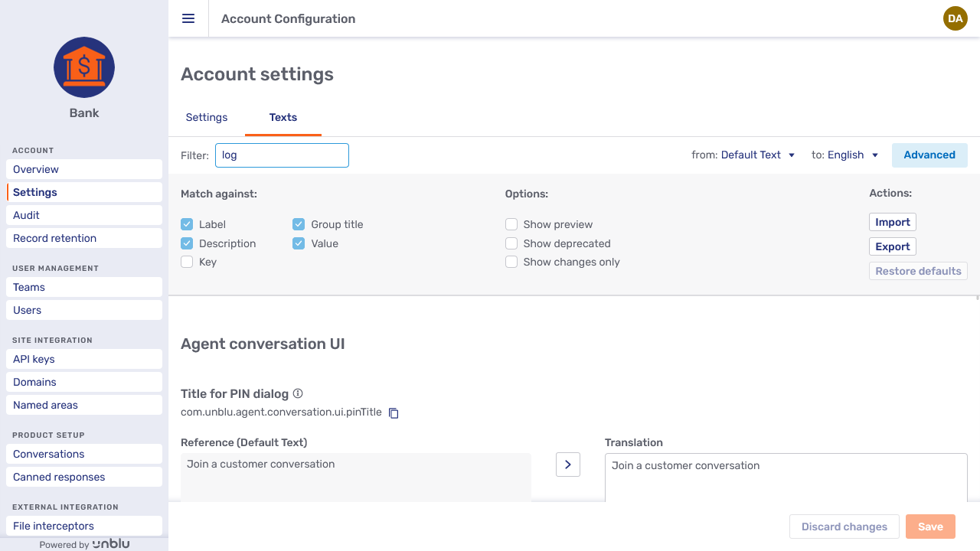Switch to the Settings tab
The image size is (980, 551).
[x=207, y=117]
